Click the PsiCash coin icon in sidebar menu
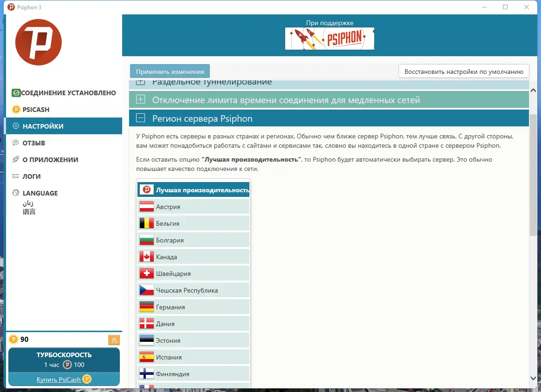The width and height of the screenshot is (541, 392). [x=16, y=110]
